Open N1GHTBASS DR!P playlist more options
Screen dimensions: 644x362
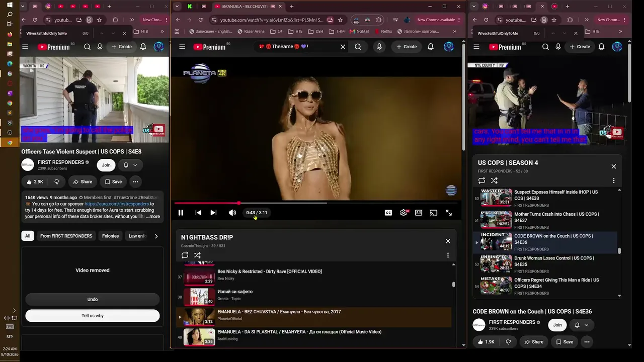[448, 255]
